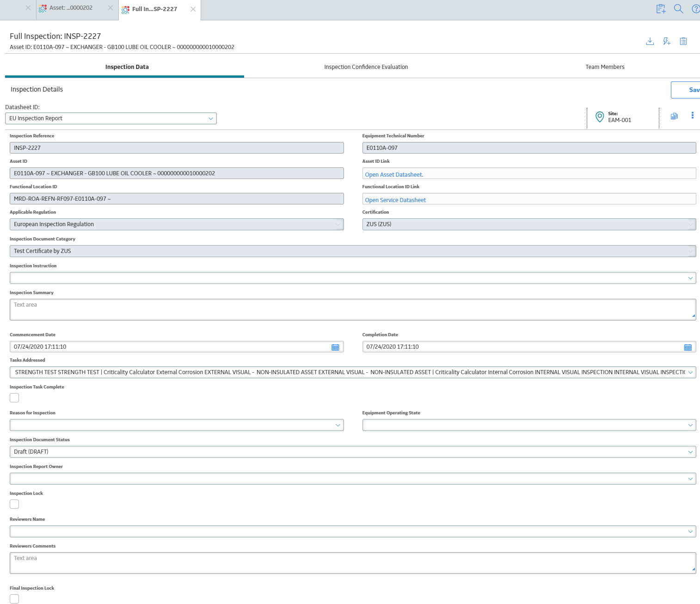Viewport: 700px width, 604px height.
Task: Click the Inspection Reference INSP-2227 field
Action: click(177, 148)
